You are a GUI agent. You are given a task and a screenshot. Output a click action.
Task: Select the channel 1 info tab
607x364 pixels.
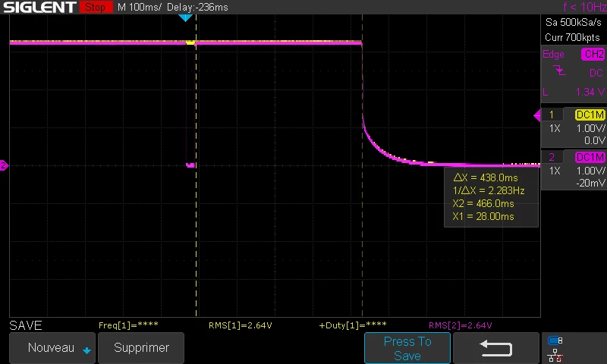click(x=552, y=115)
